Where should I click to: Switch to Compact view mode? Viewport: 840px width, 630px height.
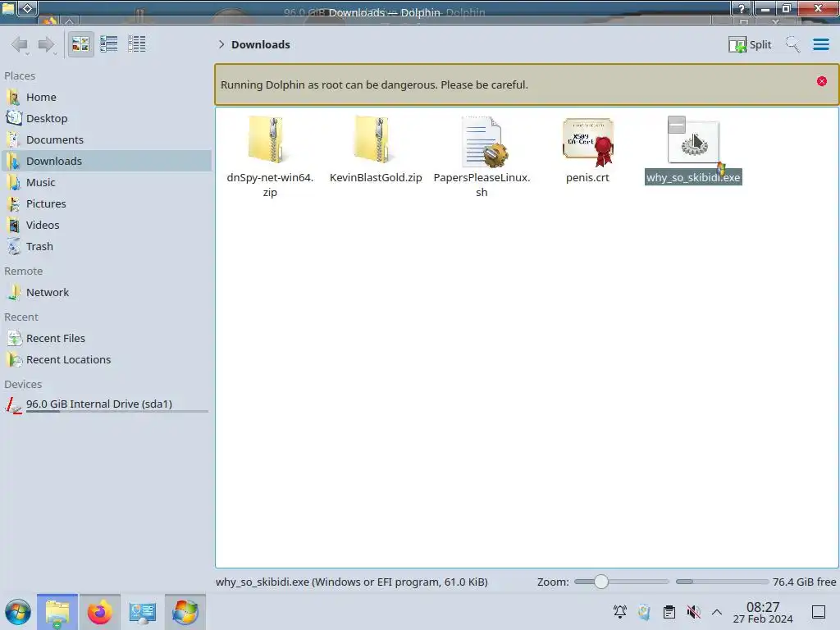tap(109, 44)
